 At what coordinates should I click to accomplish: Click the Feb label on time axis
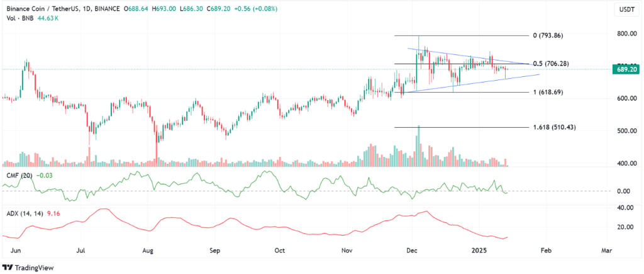point(545,250)
